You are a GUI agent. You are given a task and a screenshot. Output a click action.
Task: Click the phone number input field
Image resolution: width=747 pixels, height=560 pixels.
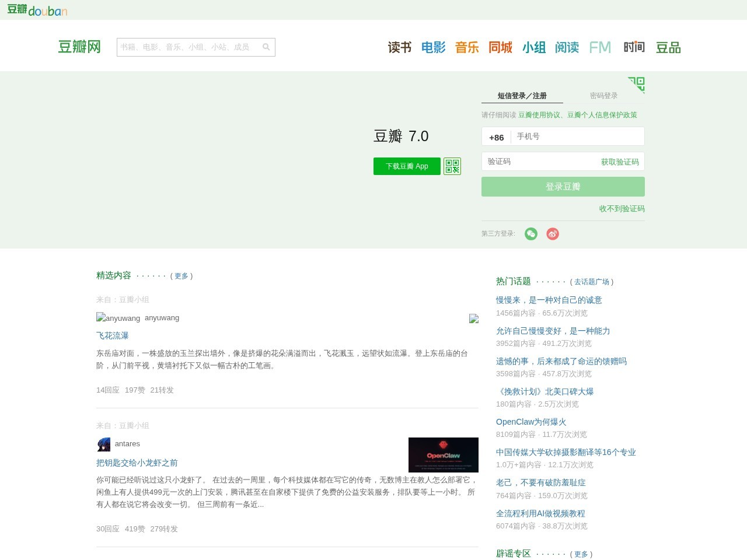[577, 136]
